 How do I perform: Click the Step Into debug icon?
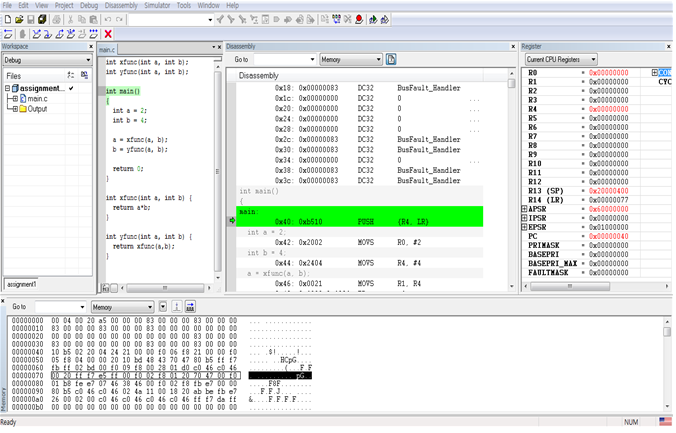click(48, 34)
